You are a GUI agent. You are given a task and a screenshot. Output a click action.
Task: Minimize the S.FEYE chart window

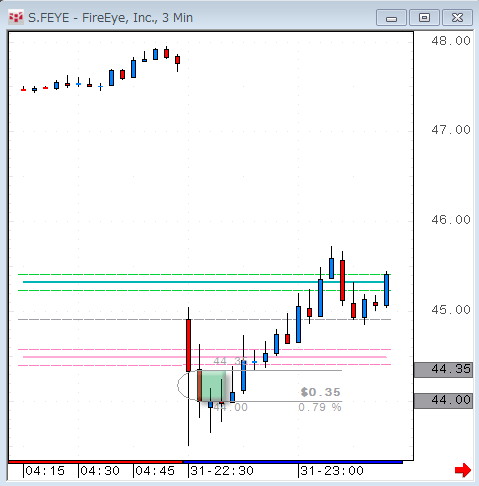[391, 18]
